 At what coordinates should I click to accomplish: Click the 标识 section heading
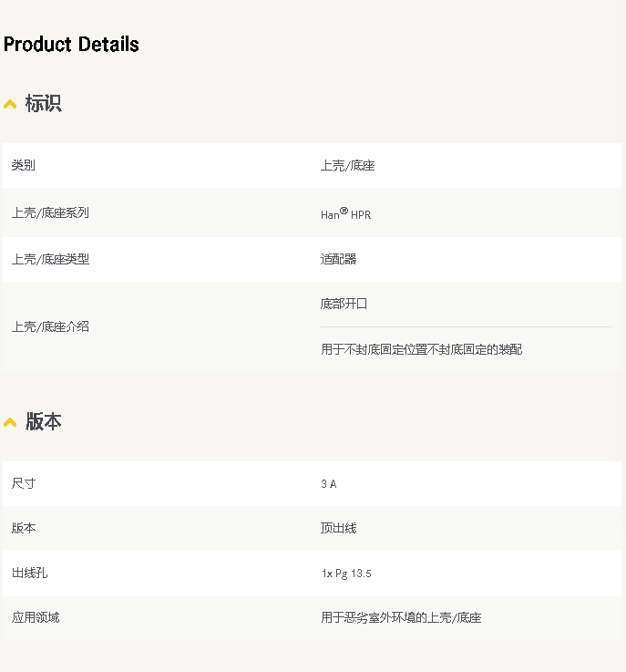pos(43,103)
